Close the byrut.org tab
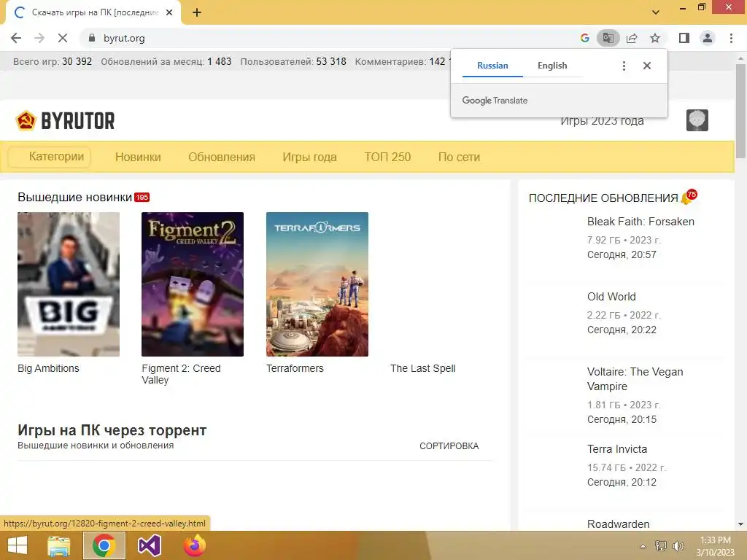747x560 pixels. [169, 12]
